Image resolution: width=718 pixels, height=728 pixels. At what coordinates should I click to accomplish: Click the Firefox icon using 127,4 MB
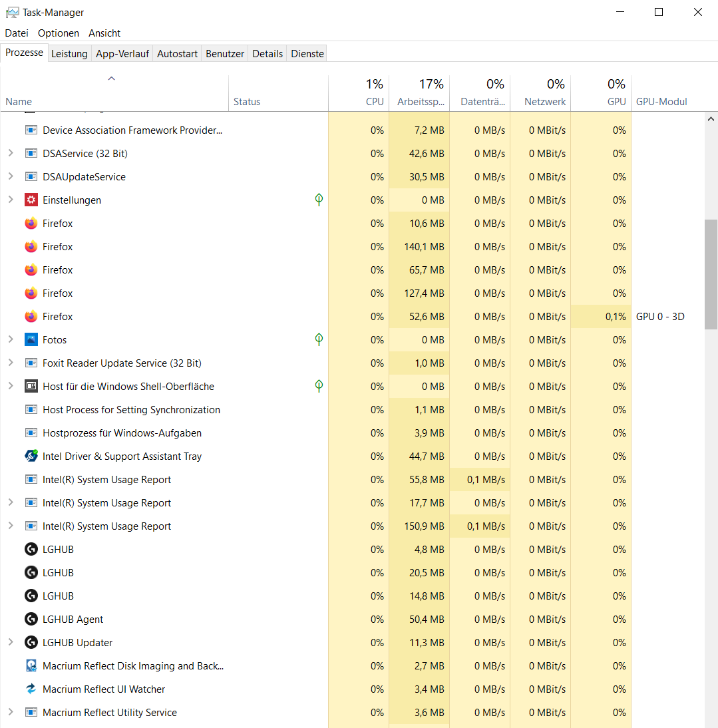tap(31, 293)
